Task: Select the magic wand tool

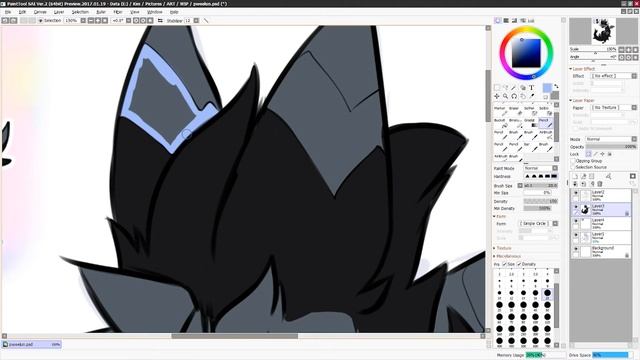Action: tap(514, 87)
